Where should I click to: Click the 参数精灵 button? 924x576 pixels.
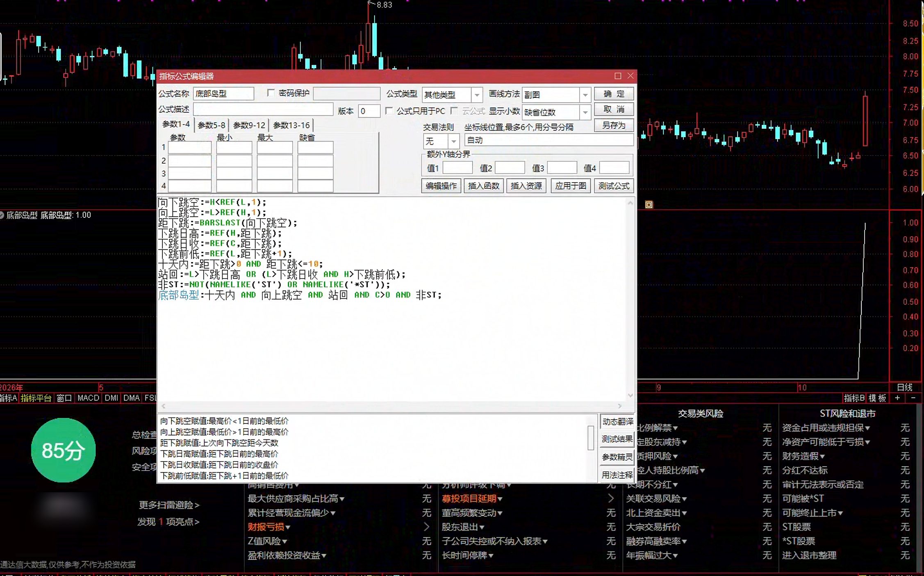(617, 457)
